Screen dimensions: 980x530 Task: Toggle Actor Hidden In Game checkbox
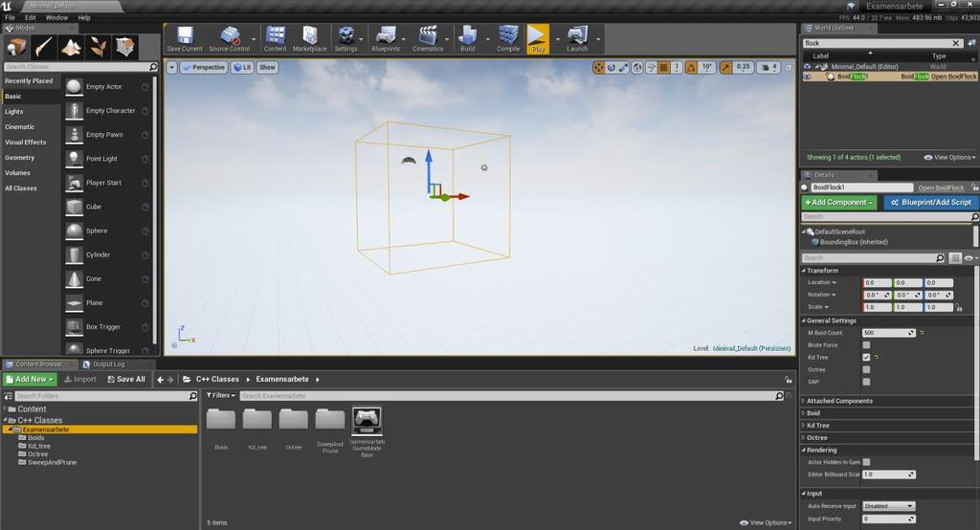[866, 462]
